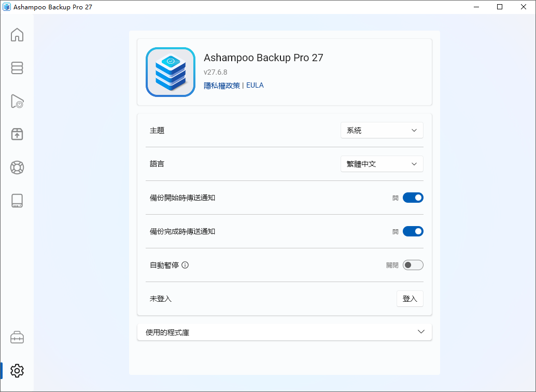Expand the 使用的程式庫 section
The width and height of the screenshot is (536, 392).
tap(285, 332)
